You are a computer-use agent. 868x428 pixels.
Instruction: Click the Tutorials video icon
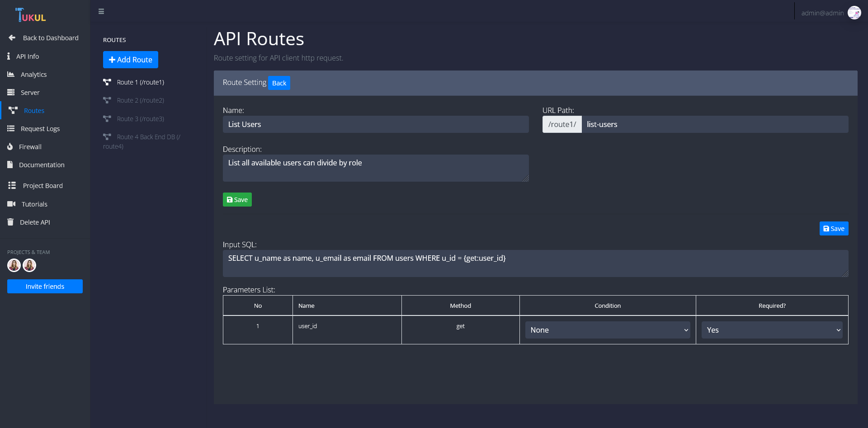[11, 204]
